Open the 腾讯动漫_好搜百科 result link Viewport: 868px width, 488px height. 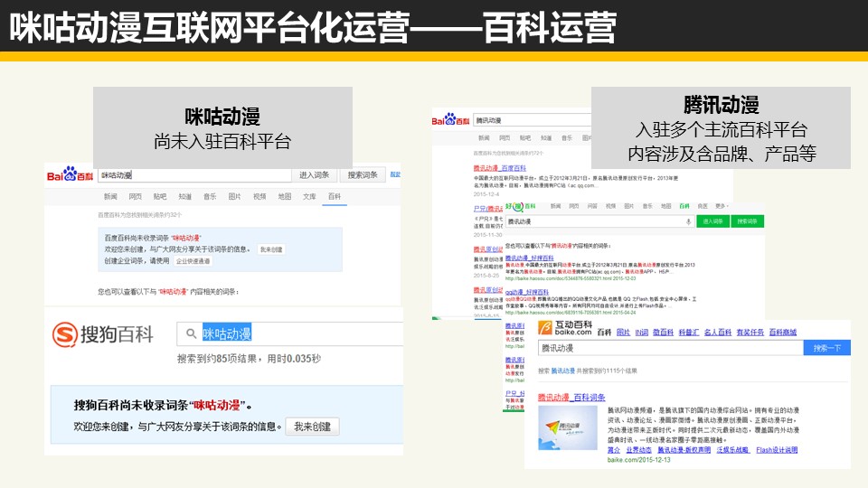click(x=529, y=258)
